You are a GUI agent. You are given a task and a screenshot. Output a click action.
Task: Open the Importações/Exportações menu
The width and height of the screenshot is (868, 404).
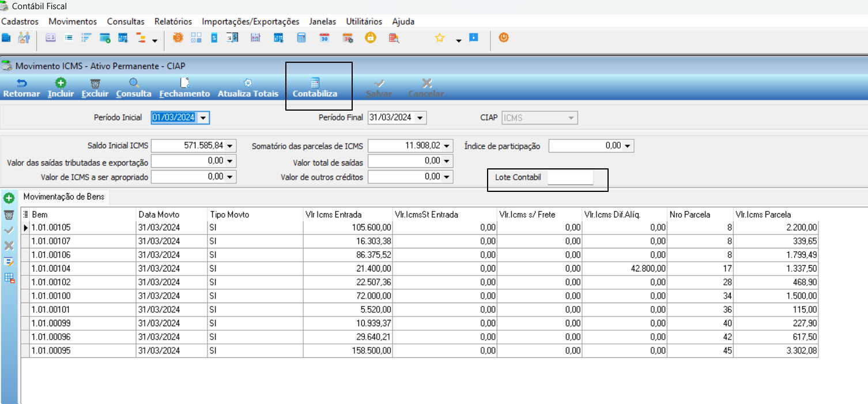[x=251, y=21]
